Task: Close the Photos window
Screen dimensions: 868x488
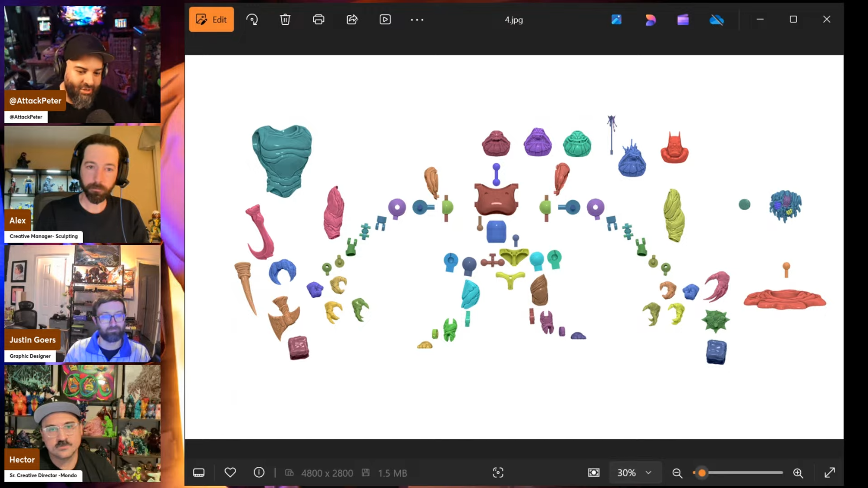Action: pyautogui.click(x=827, y=20)
